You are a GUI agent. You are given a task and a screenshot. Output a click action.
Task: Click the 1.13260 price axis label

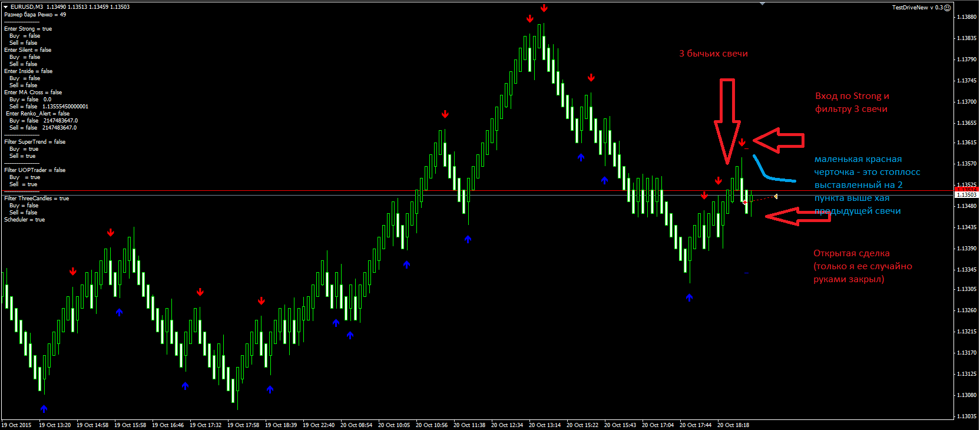click(967, 310)
